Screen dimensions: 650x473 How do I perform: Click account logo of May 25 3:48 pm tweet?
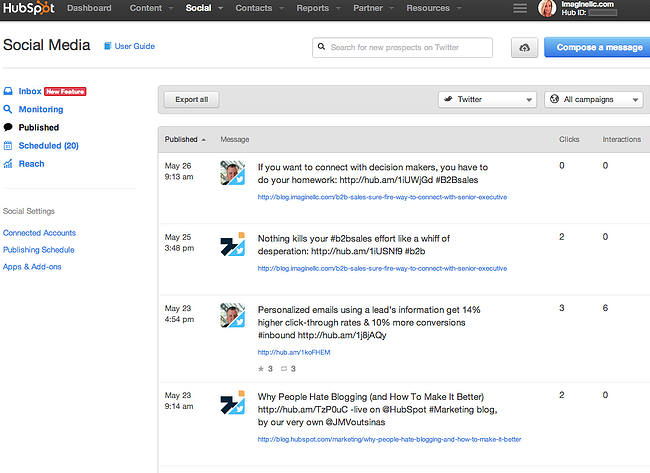pos(233,244)
